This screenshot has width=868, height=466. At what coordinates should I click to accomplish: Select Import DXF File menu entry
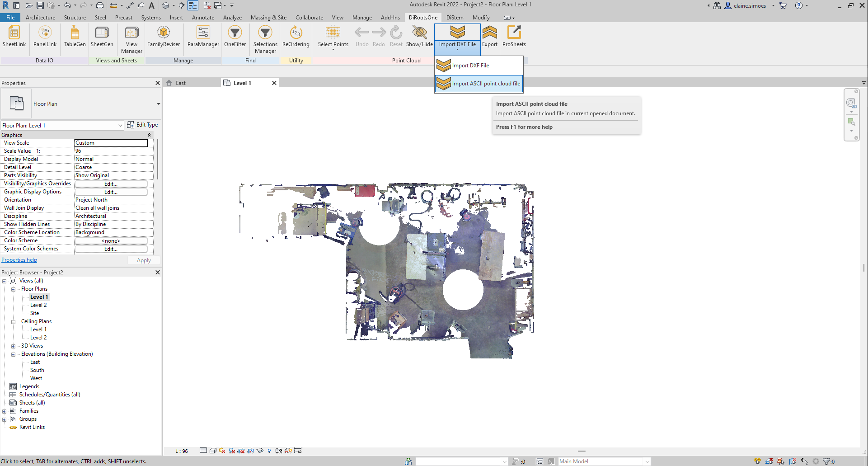[x=470, y=66]
